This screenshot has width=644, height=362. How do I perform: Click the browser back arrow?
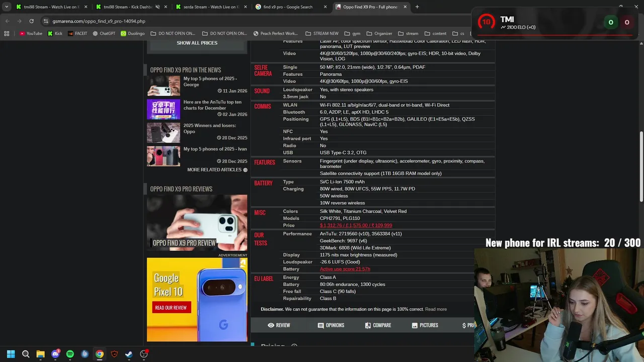pyautogui.click(x=7, y=21)
